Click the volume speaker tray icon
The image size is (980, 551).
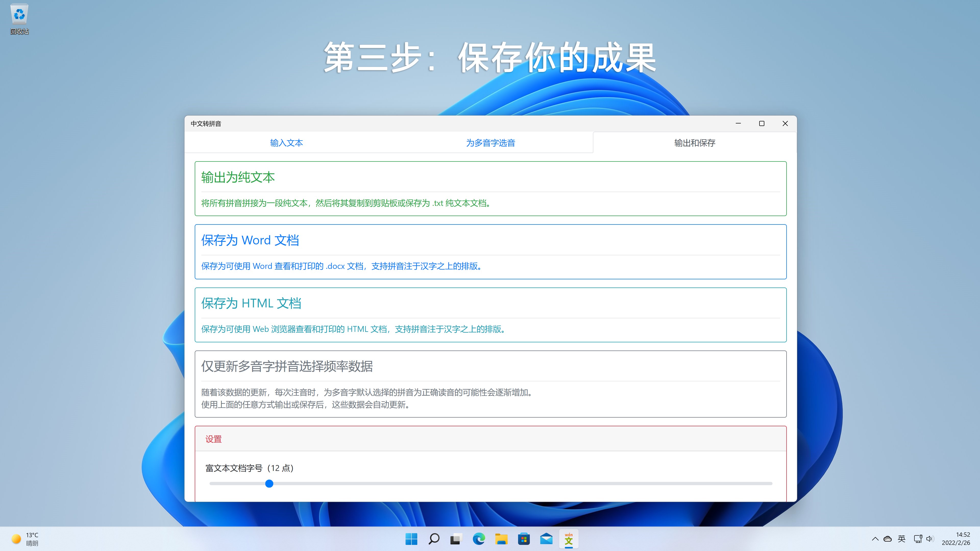(x=930, y=539)
